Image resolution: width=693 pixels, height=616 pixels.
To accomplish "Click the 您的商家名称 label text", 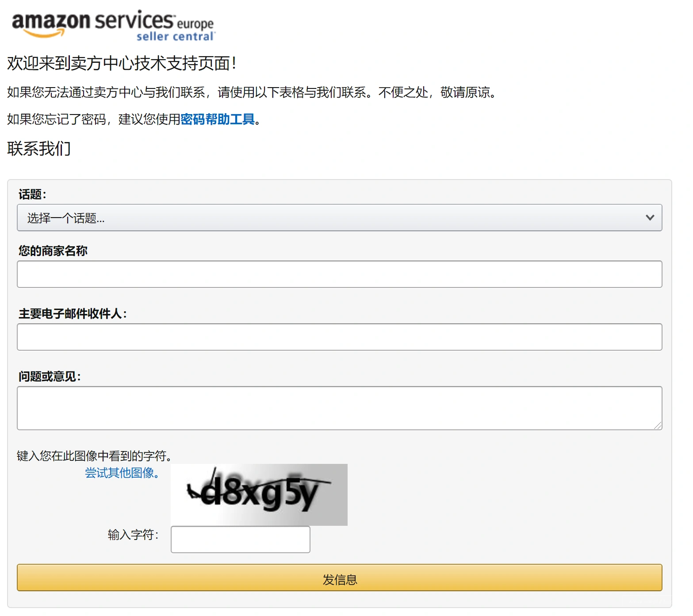I will [x=53, y=251].
